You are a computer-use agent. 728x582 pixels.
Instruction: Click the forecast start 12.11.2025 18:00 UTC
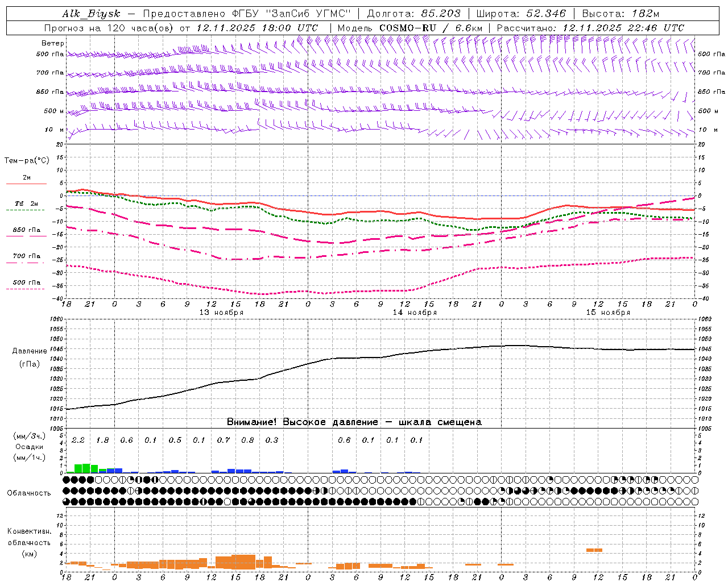[x=257, y=28]
